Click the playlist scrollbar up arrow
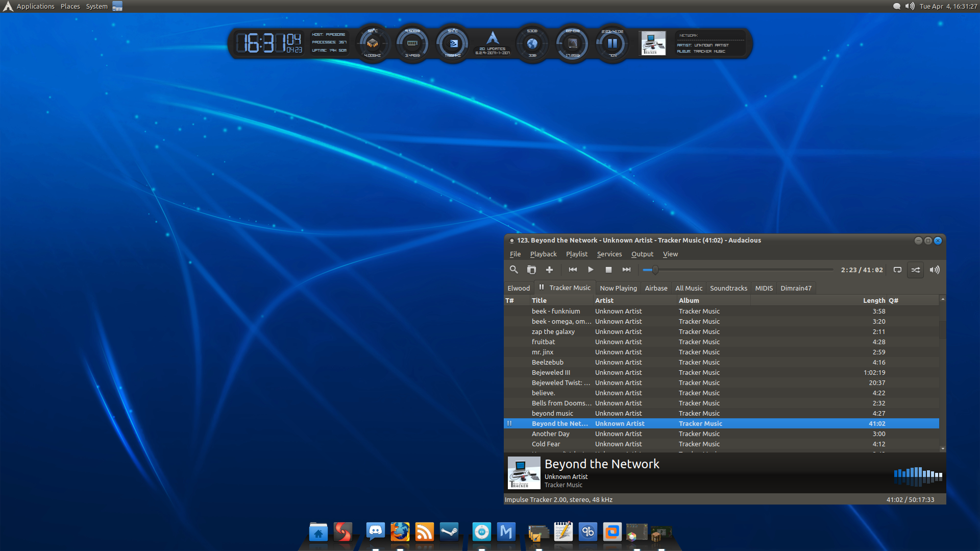 tap(942, 299)
